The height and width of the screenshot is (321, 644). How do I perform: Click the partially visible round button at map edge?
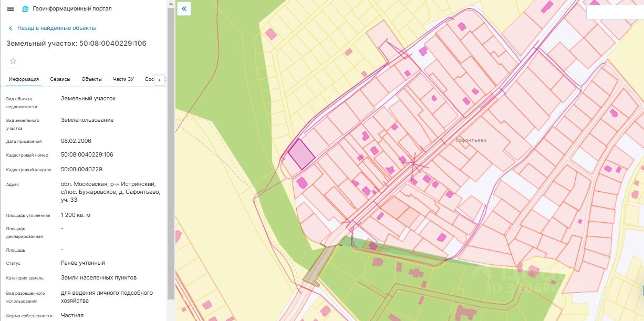tap(642, 291)
